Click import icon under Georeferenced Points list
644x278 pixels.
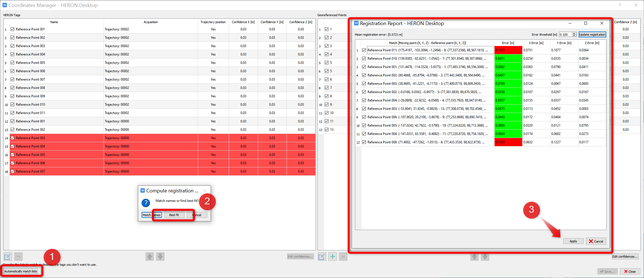click(x=322, y=256)
